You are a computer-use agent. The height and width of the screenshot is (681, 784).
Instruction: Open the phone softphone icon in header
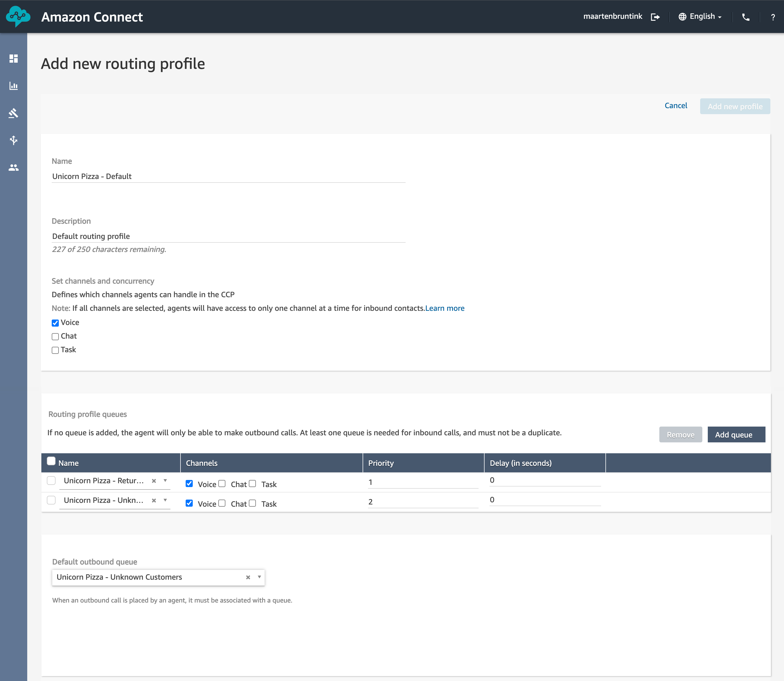coord(746,17)
